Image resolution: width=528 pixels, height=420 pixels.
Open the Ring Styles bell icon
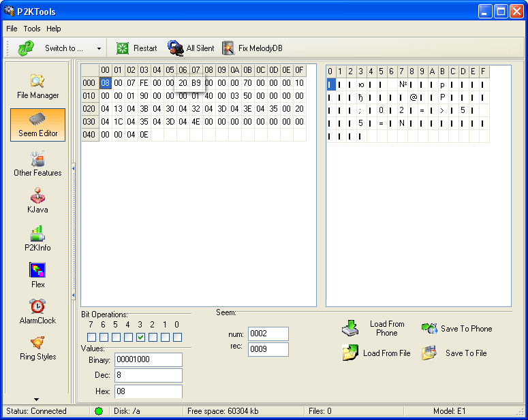coord(37,343)
